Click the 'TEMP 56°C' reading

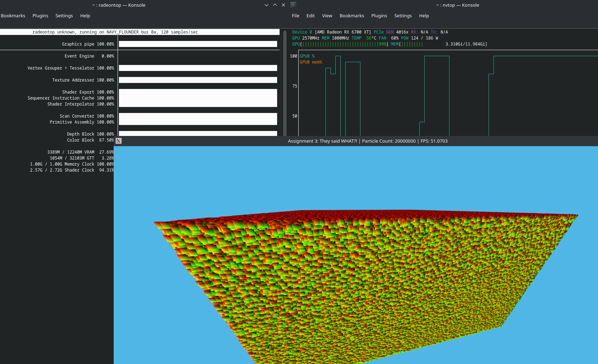[x=364, y=38]
